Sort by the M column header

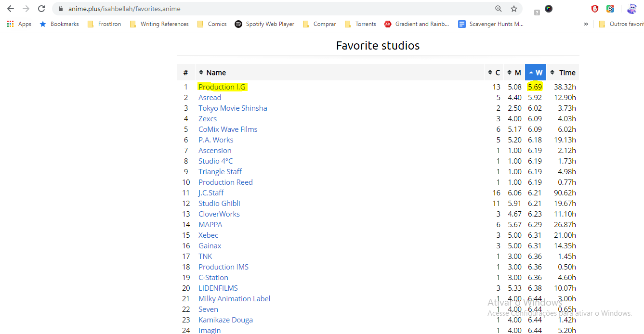point(514,73)
